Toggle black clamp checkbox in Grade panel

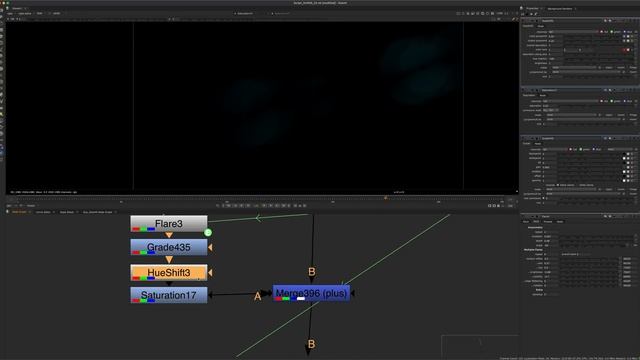(x=558, y=185)
